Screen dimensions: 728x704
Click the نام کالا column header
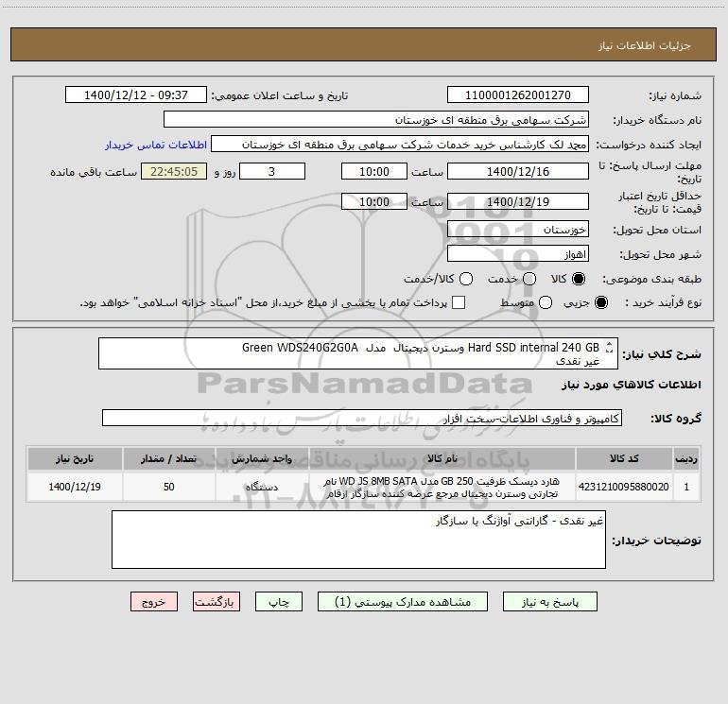pos(442,458)
